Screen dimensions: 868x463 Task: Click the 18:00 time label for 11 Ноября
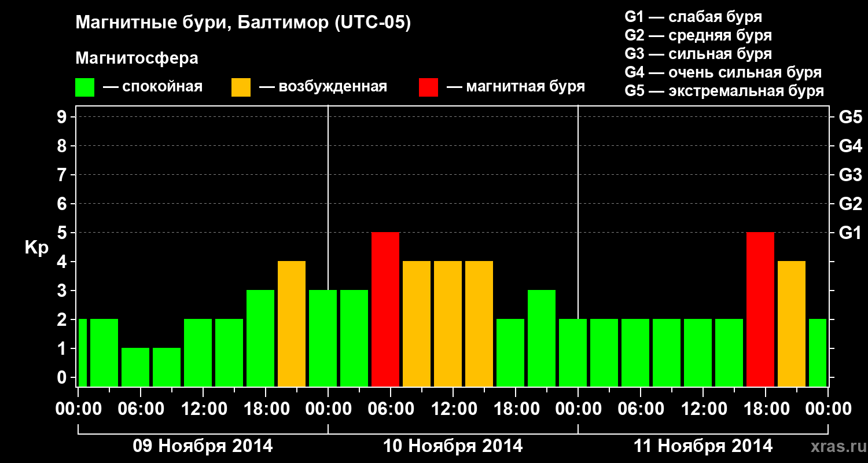pyautogui.click(x=766, y=409)
